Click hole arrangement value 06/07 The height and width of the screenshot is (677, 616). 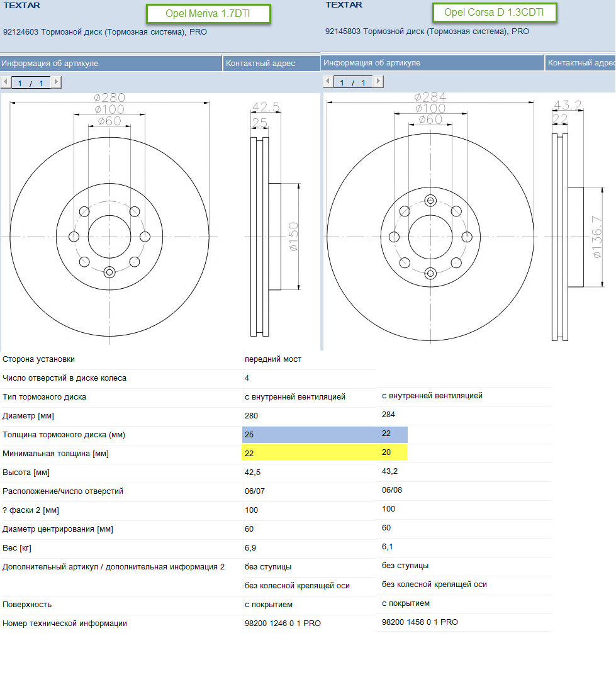(255, 491)
